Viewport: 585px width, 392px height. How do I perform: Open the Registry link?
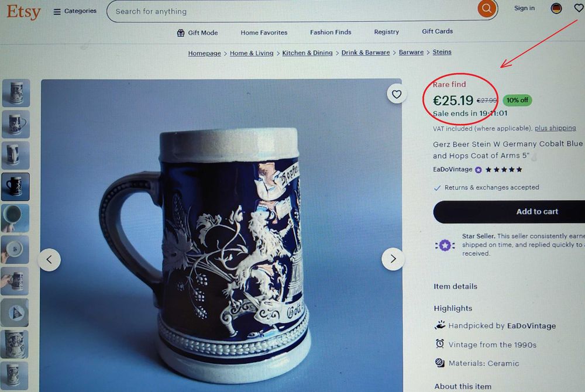pos(387,32)
